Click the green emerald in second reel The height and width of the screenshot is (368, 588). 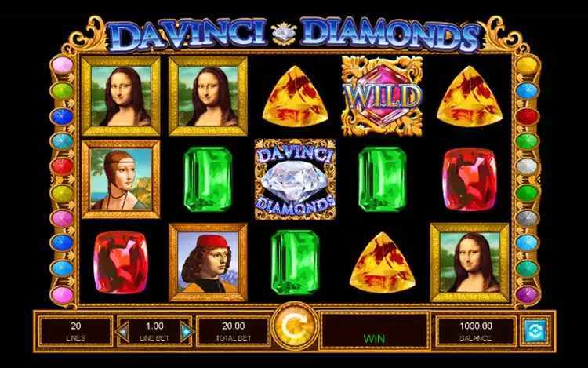coord(208,180)
